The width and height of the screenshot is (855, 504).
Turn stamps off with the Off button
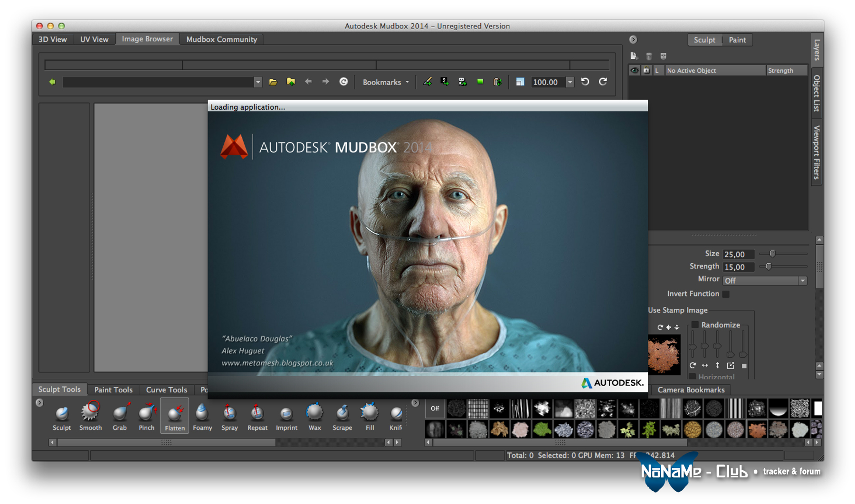click(435, 409)
